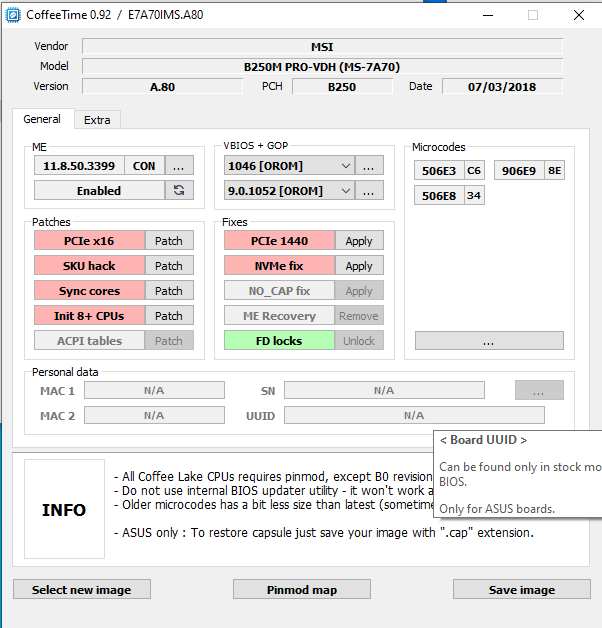Click Patch next to SKU hack
602x628 pixels.
click(x=169, y=266)
